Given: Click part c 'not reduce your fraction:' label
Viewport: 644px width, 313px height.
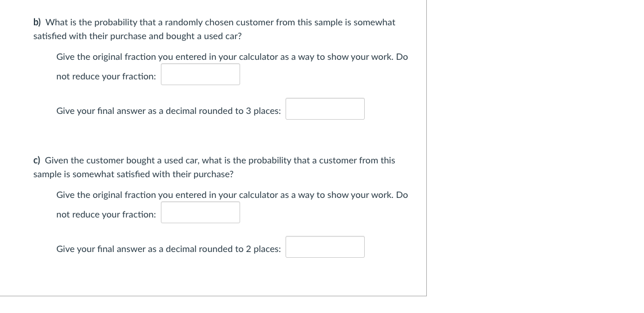Looking at the screenshot, I should coord(106,215).
